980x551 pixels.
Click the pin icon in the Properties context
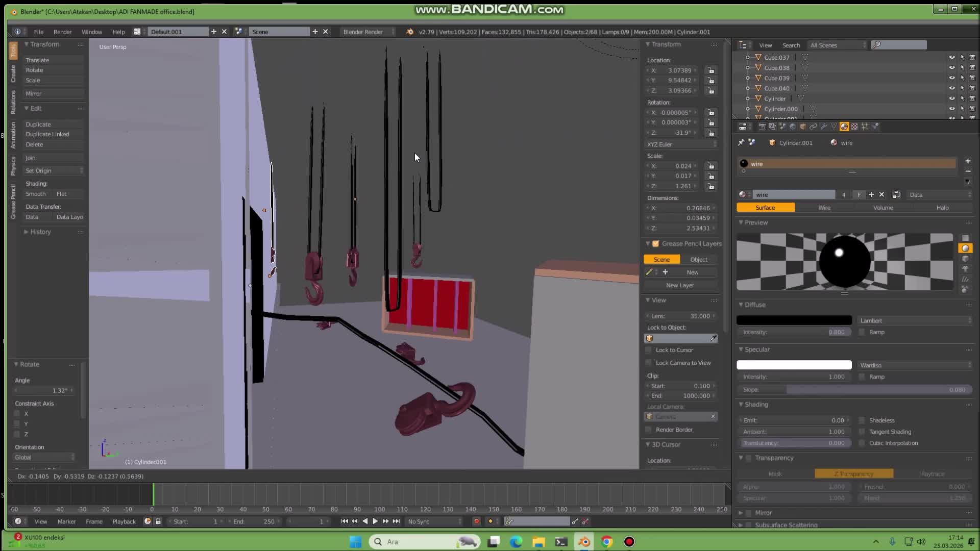[741, 143]
